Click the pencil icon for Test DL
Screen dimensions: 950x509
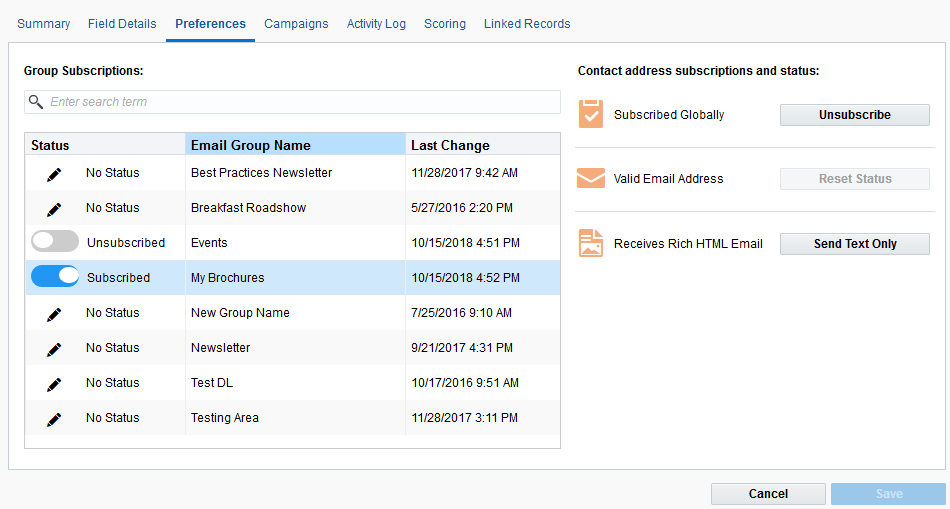click(x=54, y=384)
